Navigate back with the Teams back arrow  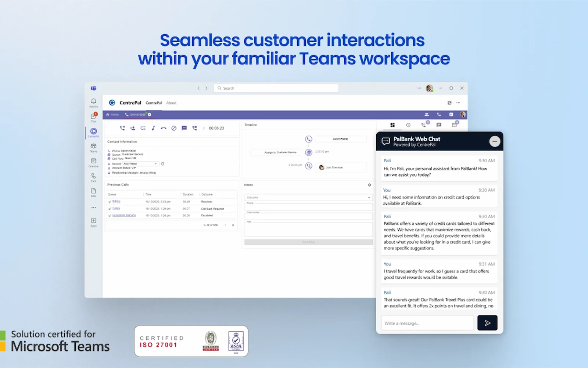pyautogui.click(x=198, y=88)
